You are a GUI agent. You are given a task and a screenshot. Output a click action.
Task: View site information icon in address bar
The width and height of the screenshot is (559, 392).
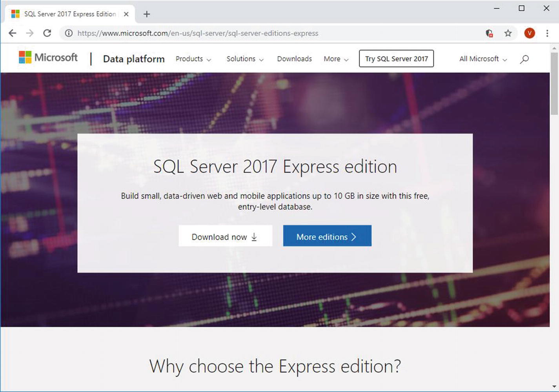point(69,33)
